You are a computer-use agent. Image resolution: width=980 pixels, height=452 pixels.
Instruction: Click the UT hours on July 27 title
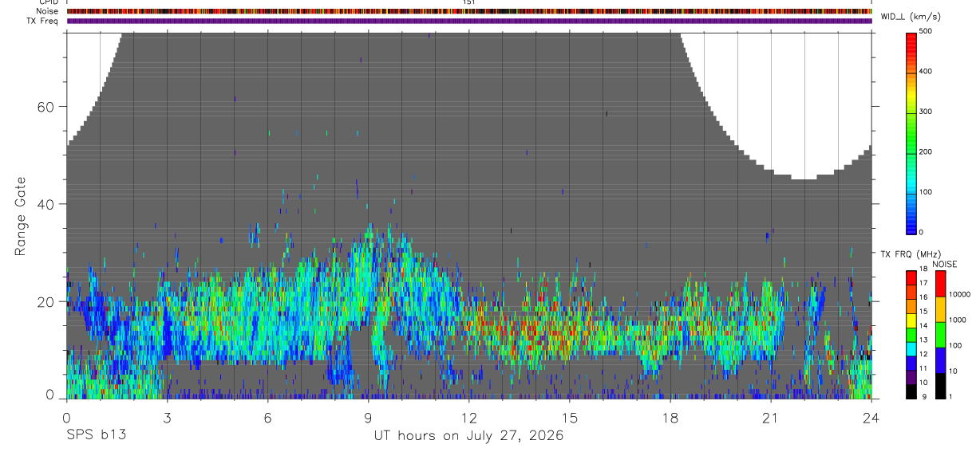[469, 436]
